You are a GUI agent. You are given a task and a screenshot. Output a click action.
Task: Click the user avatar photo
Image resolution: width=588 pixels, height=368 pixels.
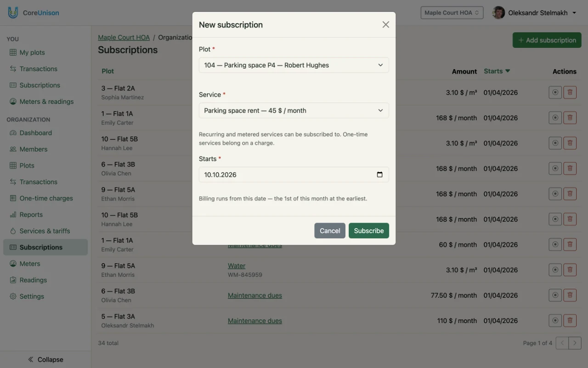(498, 13)
